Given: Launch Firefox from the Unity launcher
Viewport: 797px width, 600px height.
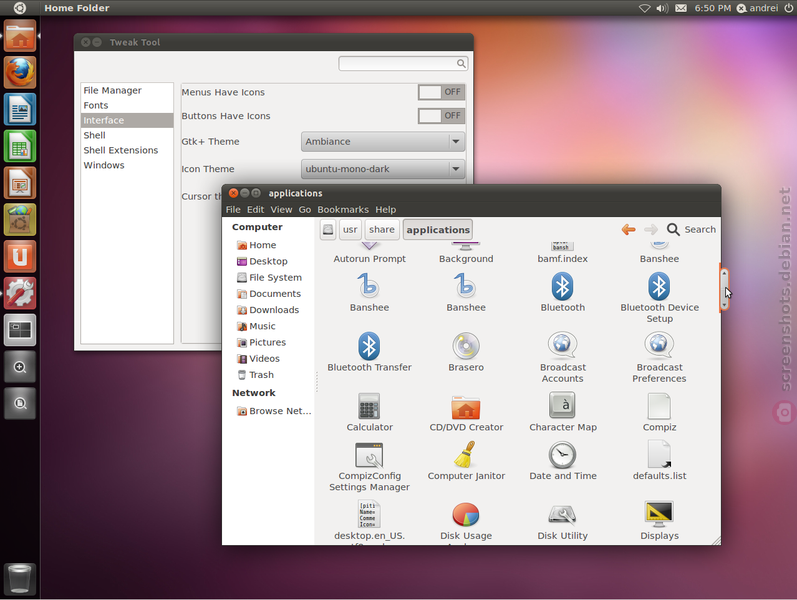Looking at the screenshot, I should pos(20,73).
